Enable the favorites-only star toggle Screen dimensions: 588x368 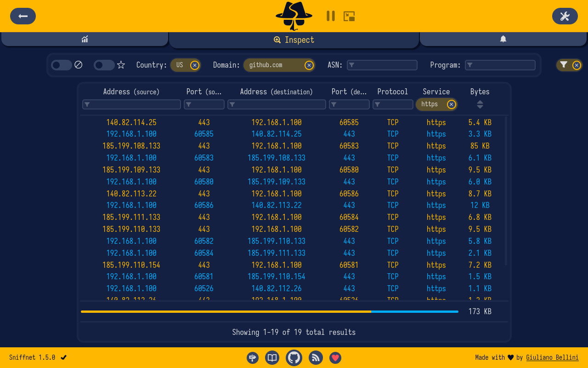tap(103, 65)
